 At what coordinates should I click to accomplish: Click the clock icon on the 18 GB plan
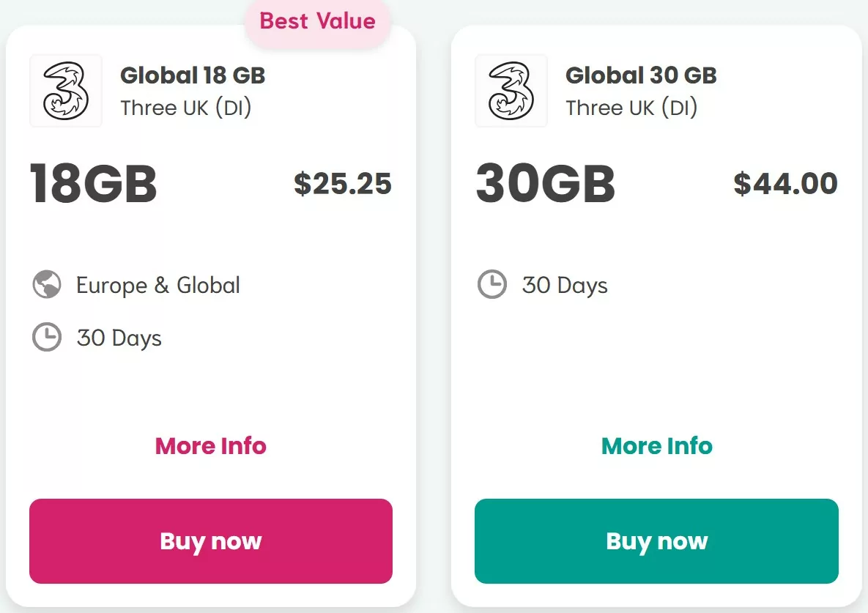(46, 337)
